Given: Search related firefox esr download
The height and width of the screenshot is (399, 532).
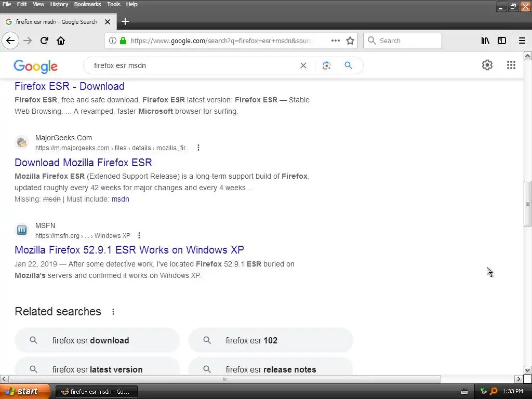Looking at the screenshot, I should pyautogui.click(x=97, y=340).
